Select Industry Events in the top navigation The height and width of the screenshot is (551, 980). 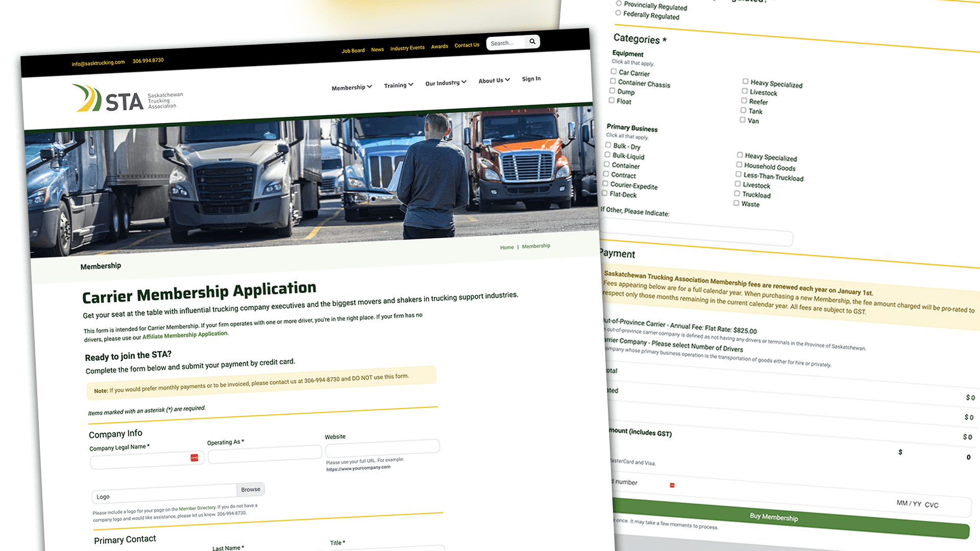(x=407, y=48)
